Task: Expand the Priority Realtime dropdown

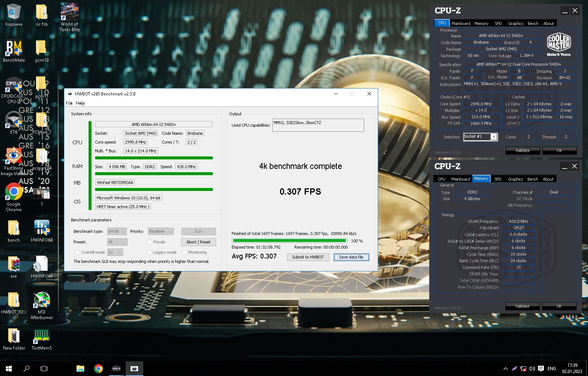Action: pyautogui.click(x=161, y=231)
